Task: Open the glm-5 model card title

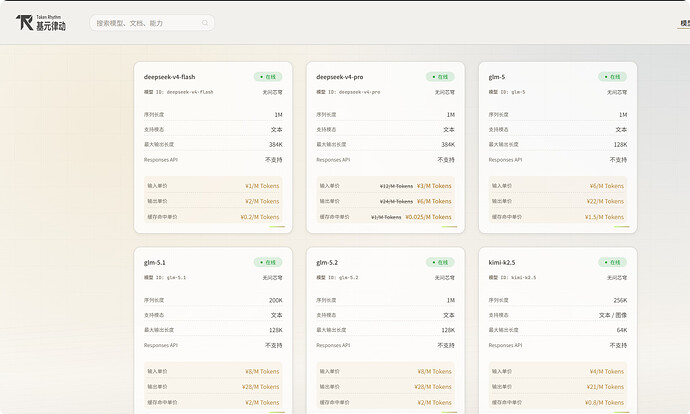Action: (497, 77)
